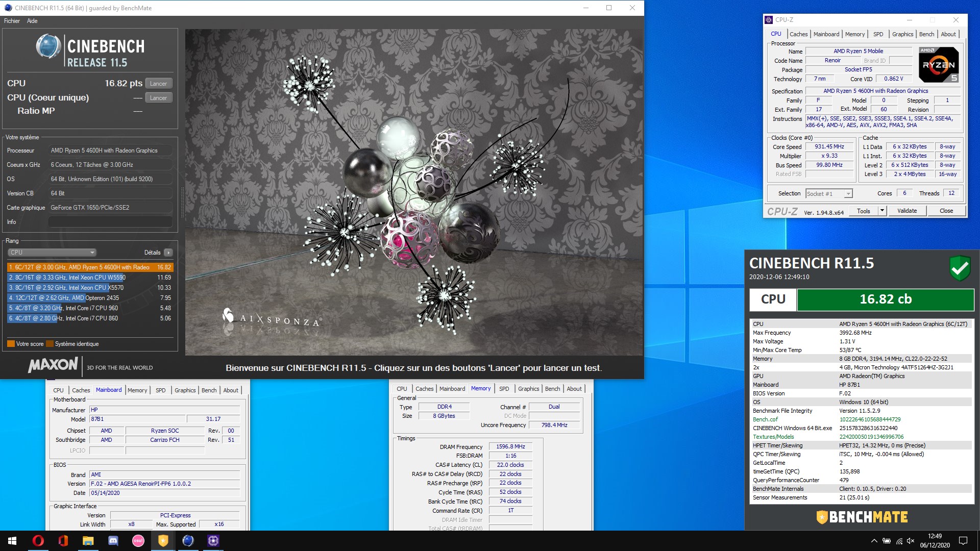Switch to Caches tab in top CPU-Z

tap(798, 34)
